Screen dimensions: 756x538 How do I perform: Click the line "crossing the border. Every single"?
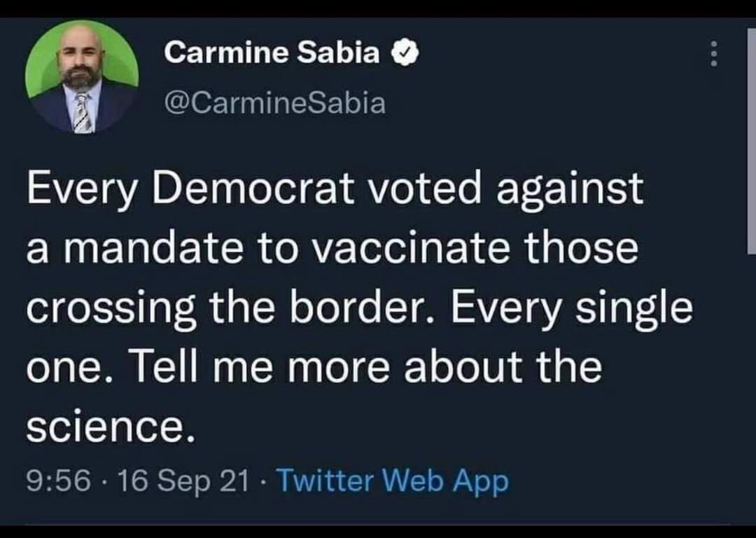point(360,309)
